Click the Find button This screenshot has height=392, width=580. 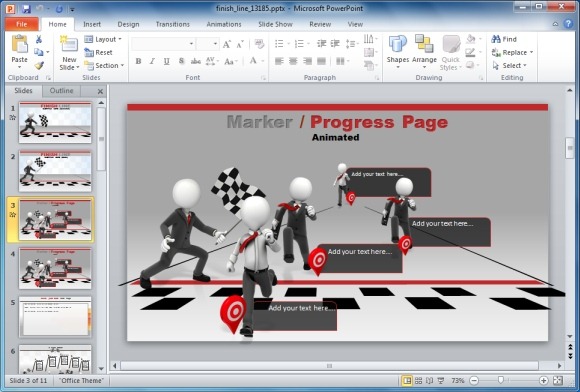504,39
